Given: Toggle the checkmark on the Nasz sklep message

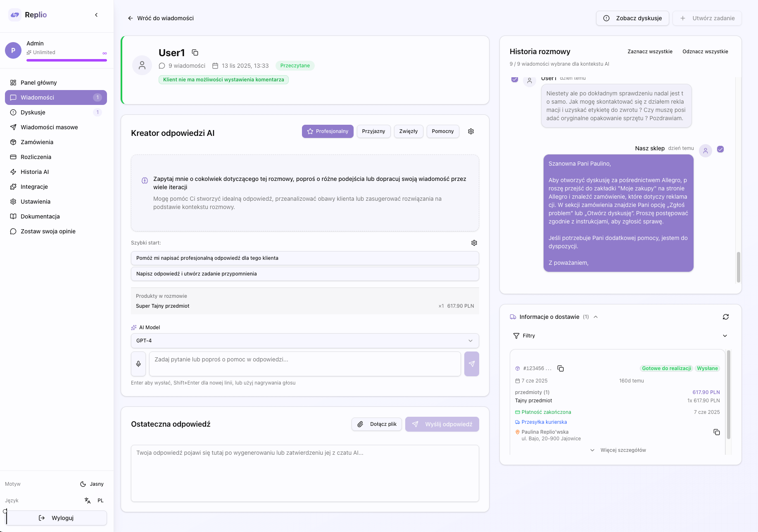Looking at the screenshot, I should point(720,150).
